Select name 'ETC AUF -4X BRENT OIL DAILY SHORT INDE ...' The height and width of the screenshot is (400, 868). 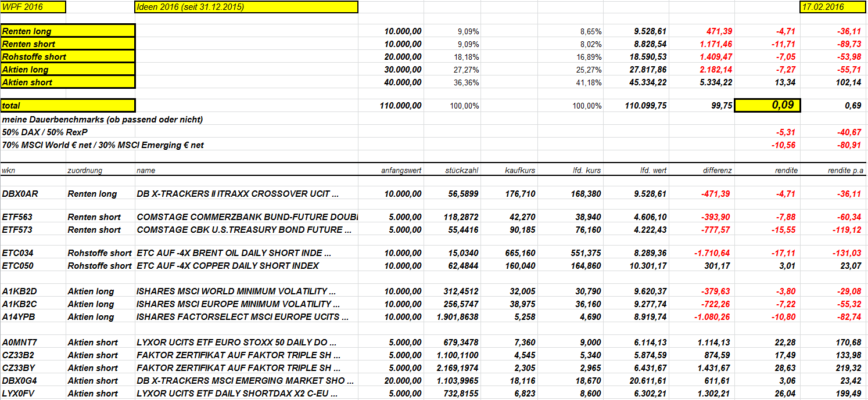point(234,253)
